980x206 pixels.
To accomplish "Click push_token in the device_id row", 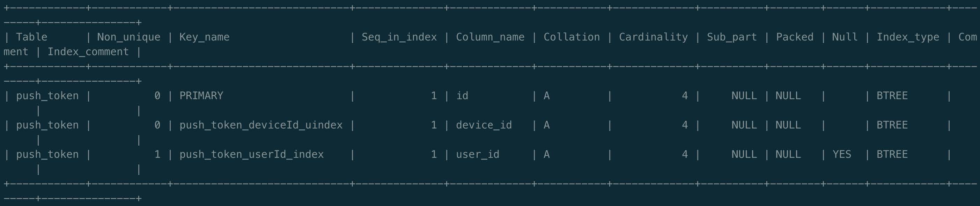I will click(x=47, y=125).
